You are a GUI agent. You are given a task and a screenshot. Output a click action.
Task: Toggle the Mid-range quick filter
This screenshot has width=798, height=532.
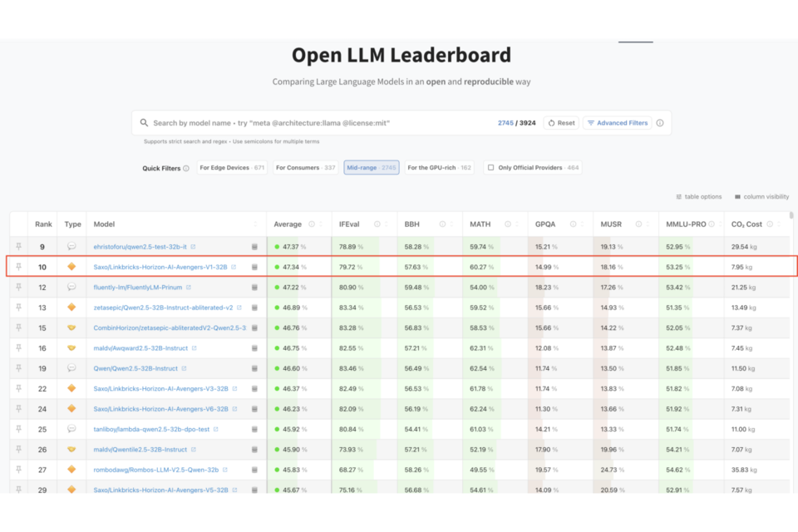click(x=371, y=168)
